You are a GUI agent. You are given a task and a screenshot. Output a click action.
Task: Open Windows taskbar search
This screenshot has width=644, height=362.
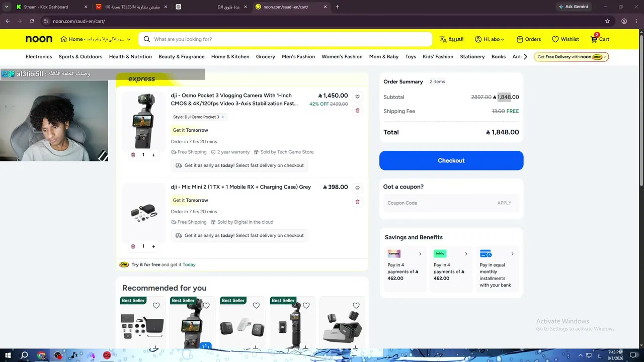24,355
